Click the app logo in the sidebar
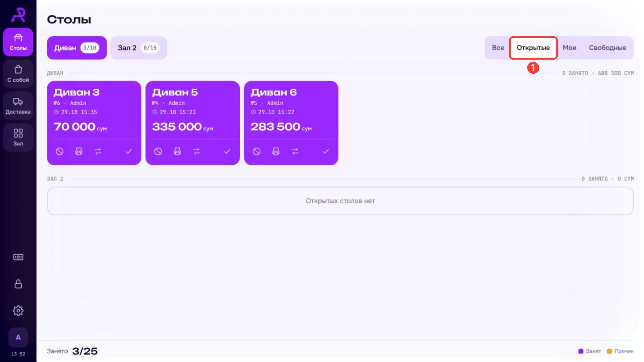The image size is (644, 362). click(x=18, y=14)
